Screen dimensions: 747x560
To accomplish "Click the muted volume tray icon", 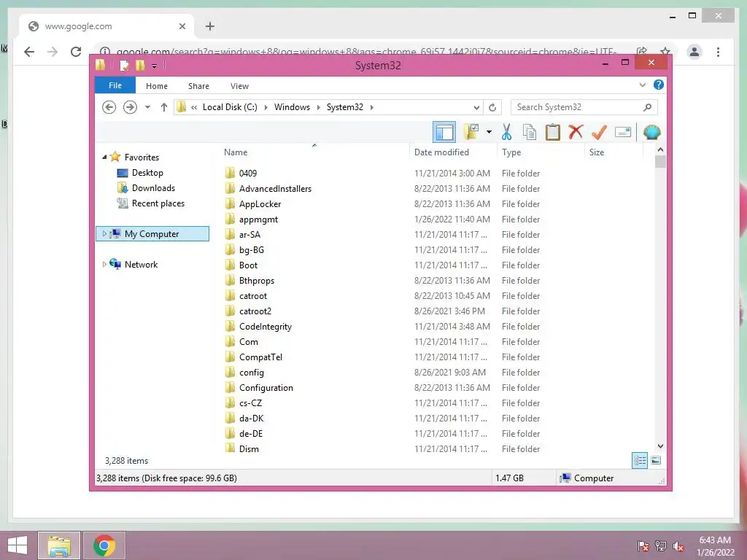I will click(x=678, y=546).
